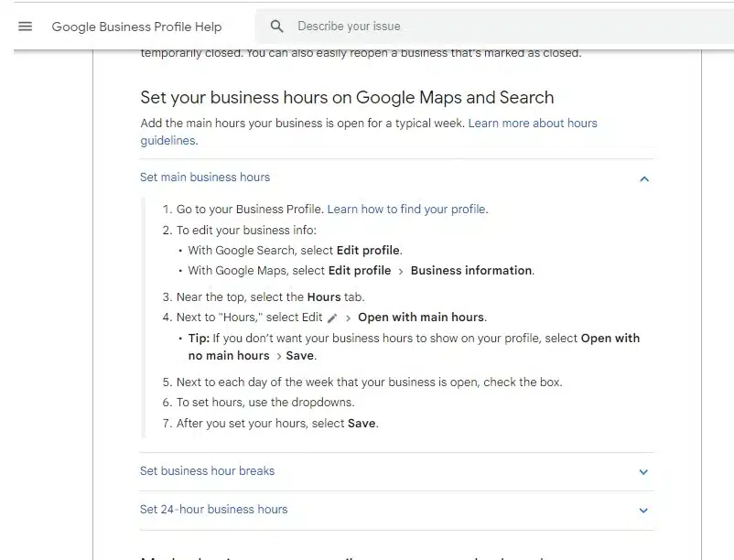Click the bold Edit profile text in Google Search bullet
The width and height of the screenshot is (734, 560).
coord(368,251)
